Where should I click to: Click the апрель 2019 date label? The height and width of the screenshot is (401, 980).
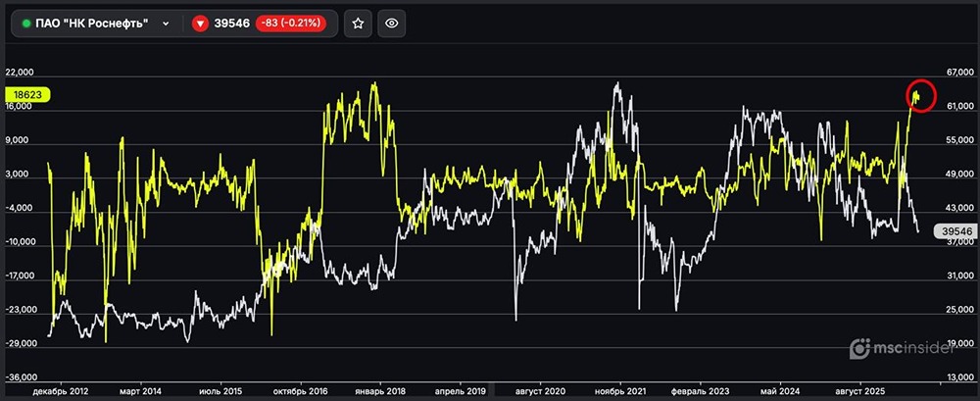coord(461,391)
